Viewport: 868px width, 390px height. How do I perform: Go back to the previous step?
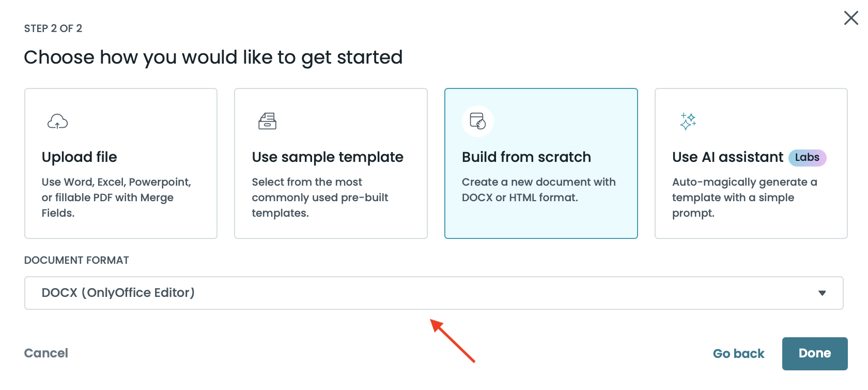(738, 354)
